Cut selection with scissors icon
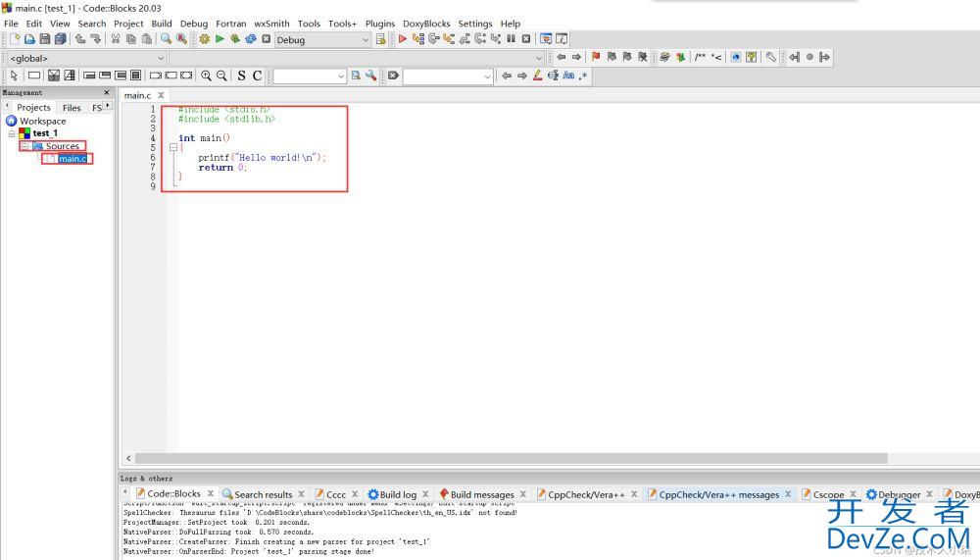This screenshot has width=980, height=560. 116,39
